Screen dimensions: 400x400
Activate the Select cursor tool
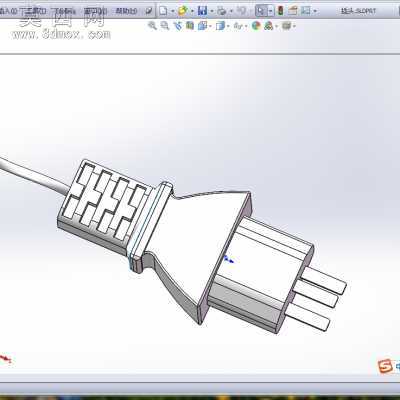(261, 11)
